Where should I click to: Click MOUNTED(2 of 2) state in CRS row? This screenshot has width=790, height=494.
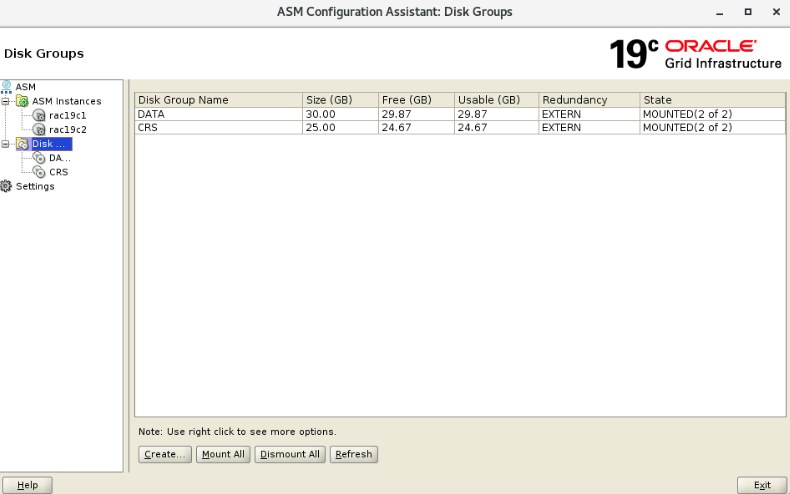point(712,128)
